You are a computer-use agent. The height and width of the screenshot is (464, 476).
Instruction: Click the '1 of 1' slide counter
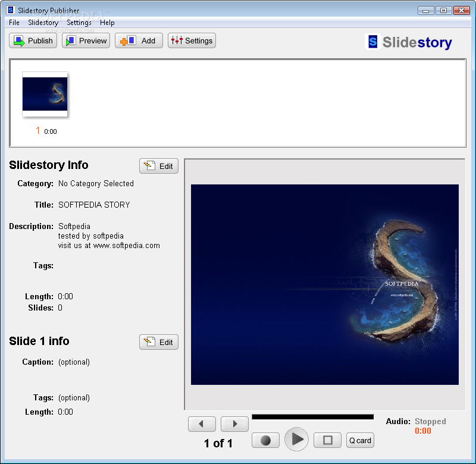[x=218, y=443]
